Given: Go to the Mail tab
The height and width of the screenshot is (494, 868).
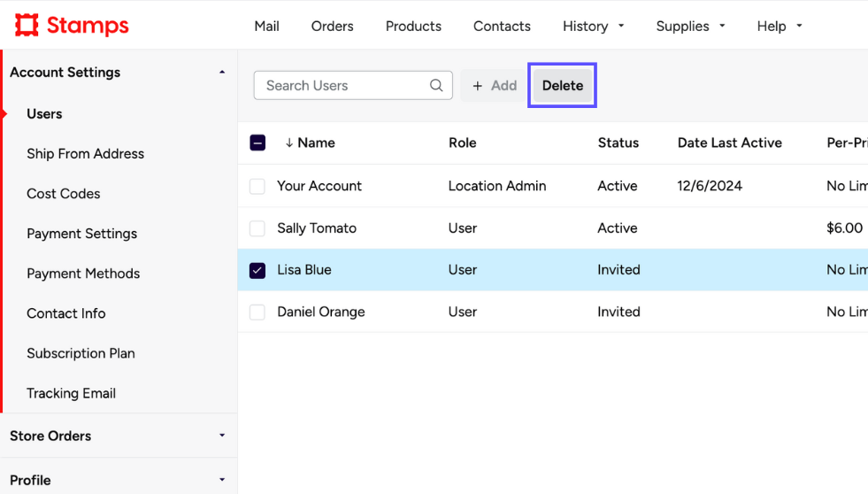Looking at the screenshot, I should 267,26.
